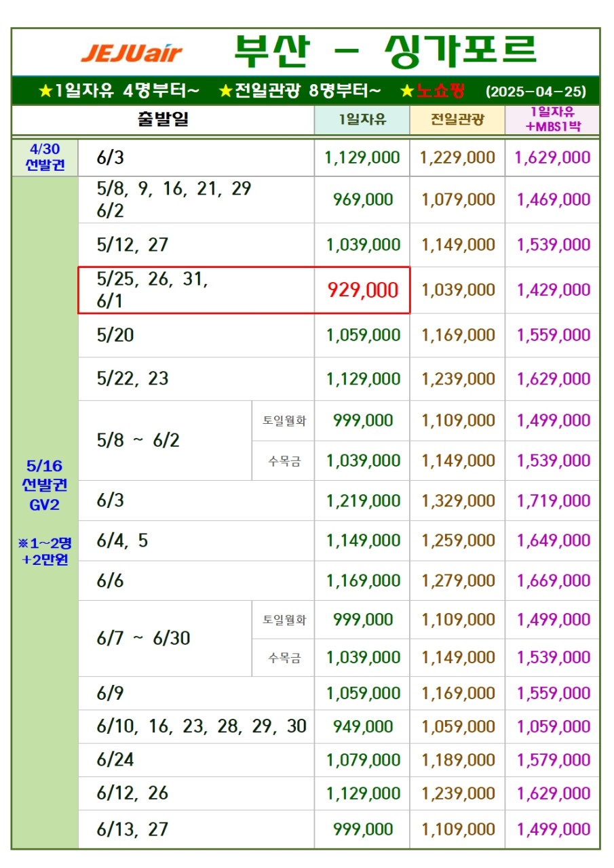Click 1,539,000 in the 5/12, 27 row
The height and width of the screenshot is (868, 614).
coord(553,245)
